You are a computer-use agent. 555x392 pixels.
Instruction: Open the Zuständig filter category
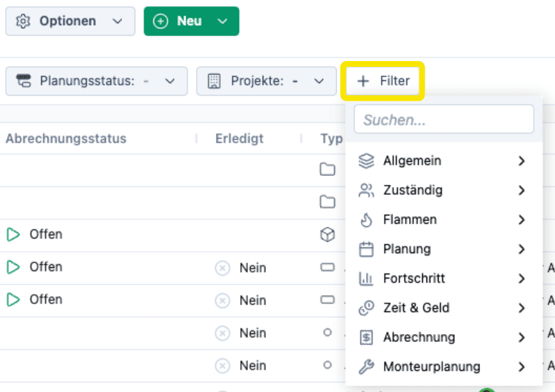[443, 190]
